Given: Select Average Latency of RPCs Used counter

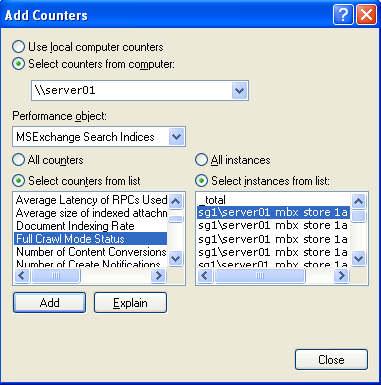Looking at the screenshot, I should coord(91,200).
